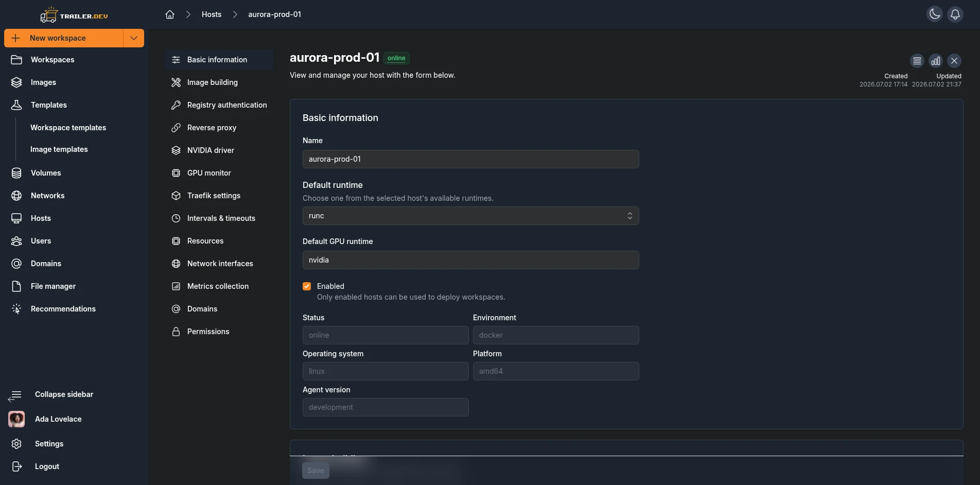The width and height of the screenshot is (980, 485).
Task: Click the Operating system linux field
Action: coord(386,371)
